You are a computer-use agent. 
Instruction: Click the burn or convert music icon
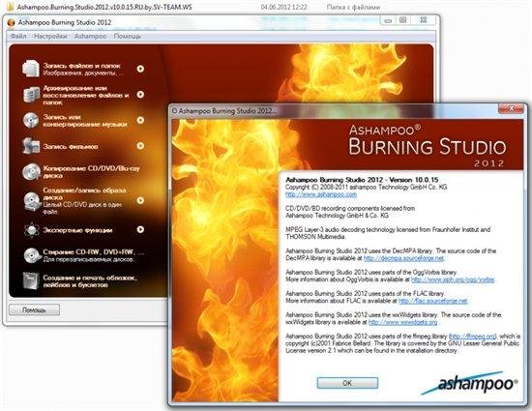[31, 120]
